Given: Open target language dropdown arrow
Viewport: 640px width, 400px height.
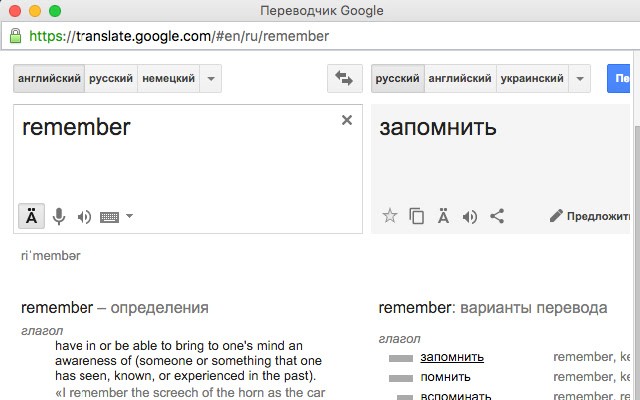Looking at the screenshot, I should pos(582,79).
